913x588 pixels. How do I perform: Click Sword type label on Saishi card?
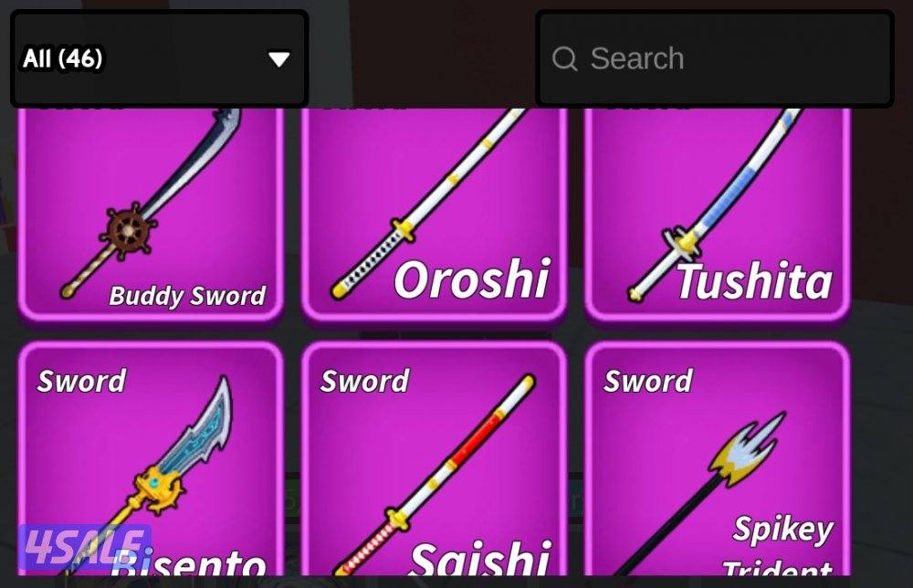[364, 382]
